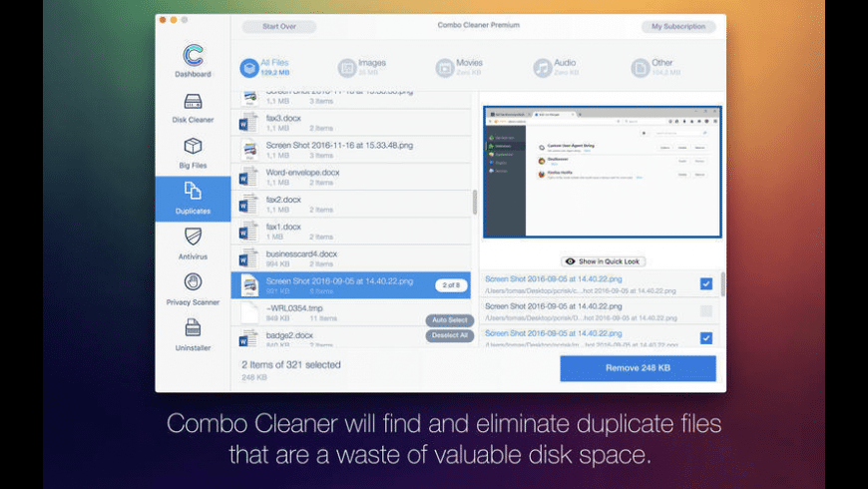This screenshot has width=868, height=489.
Task: Click the Start Over button
Action: (x=279, y=26)
